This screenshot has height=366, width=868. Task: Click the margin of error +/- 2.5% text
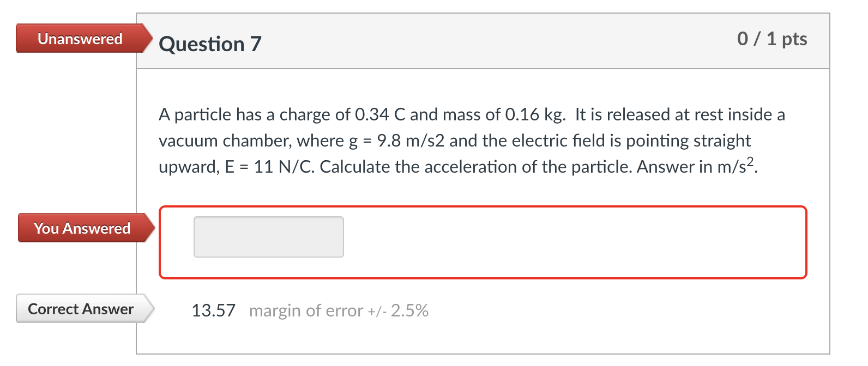coord(338,310)
